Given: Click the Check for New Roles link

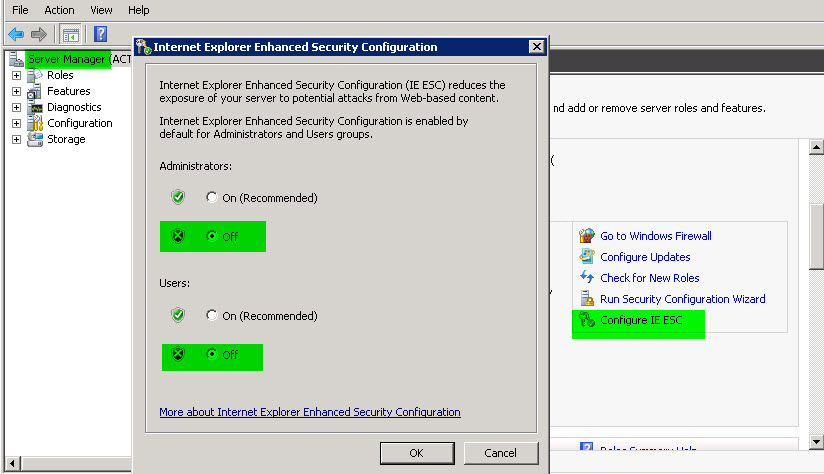Looking at the screenshot, I should tap(650, 278).
